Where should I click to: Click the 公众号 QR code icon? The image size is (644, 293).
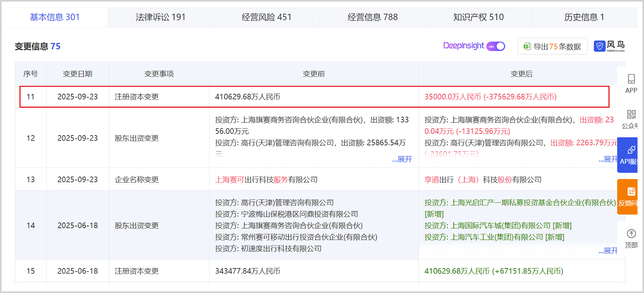tap(631, 115)
